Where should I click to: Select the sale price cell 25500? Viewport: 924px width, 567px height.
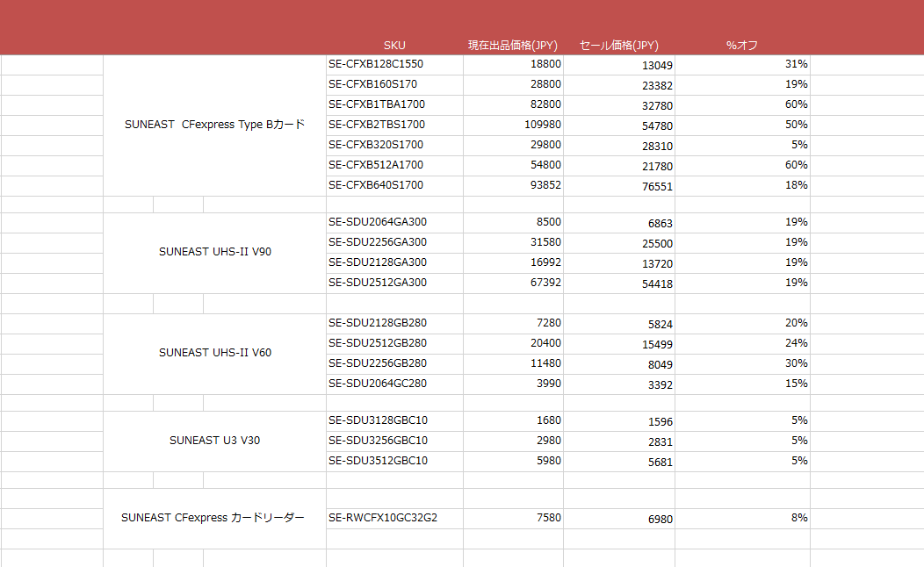pos(619,242)
